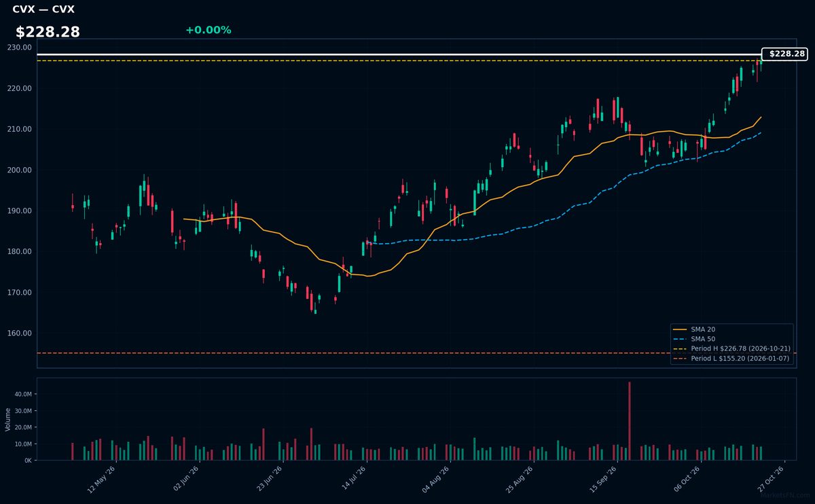Viewport: 815px width, 504px height.
Task: Click the 12 May '26 date label
Action: pos(101,479)
